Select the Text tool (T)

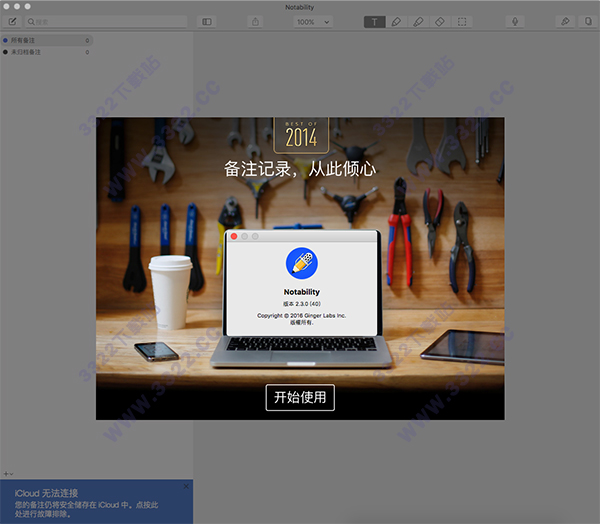click(374, 22)
